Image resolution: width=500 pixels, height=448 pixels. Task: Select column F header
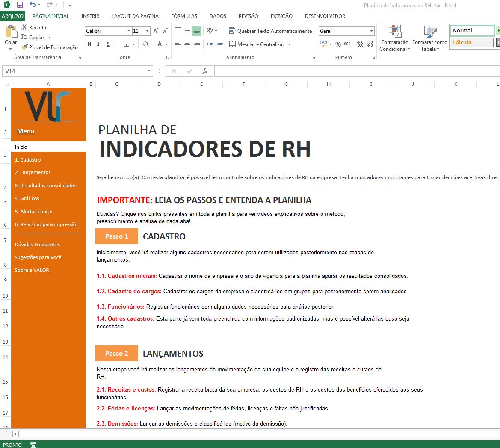(x=244, y=84)
